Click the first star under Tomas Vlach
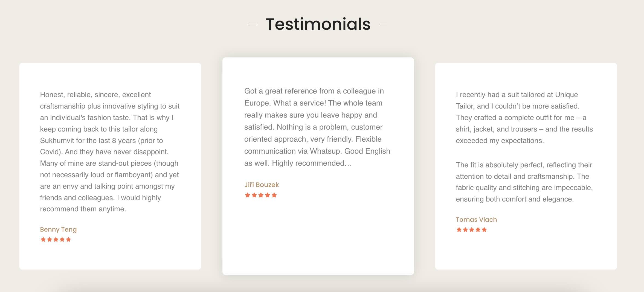Viewport: 644px width, 292px height. pyautogui.click(x=459, y=230)
